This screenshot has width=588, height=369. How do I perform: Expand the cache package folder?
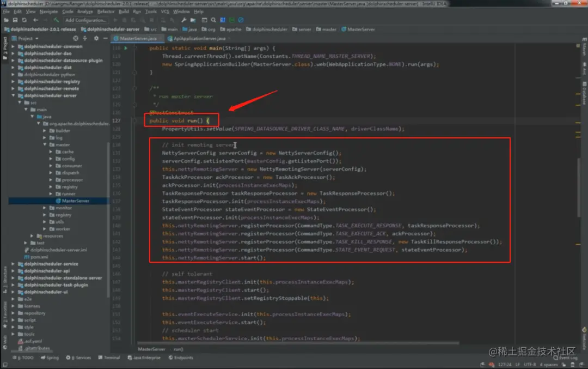[x=51, y=152]
